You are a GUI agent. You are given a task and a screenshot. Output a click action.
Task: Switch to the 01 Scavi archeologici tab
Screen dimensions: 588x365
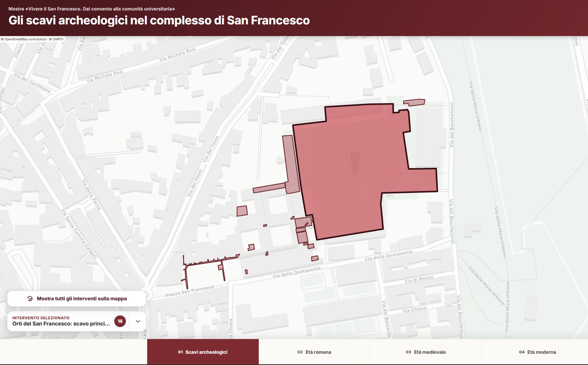[x=203, y=352]
